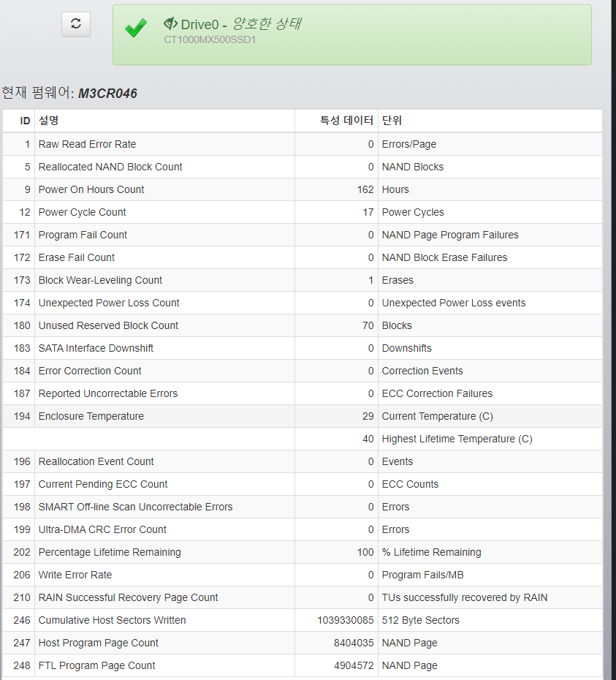
Task: Select SATA Interface Downshift row
Action: click(302, 348)
